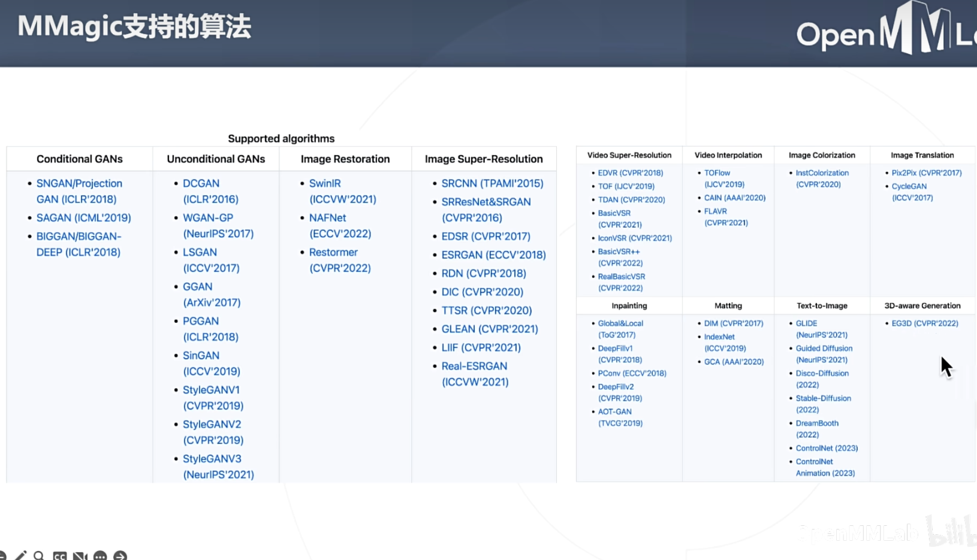
Task: Click the DeepFillv1 link
Action: (620, 354)
